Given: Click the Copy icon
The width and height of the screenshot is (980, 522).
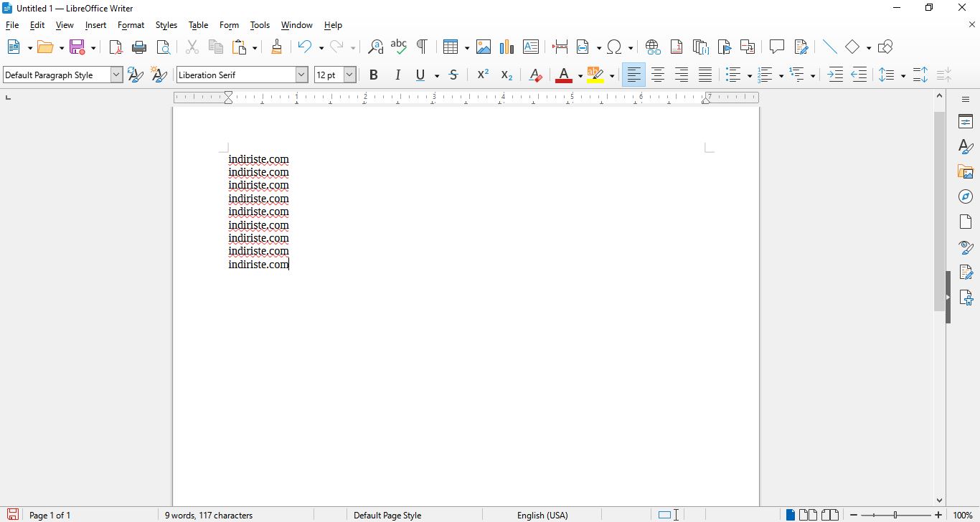Looking at the screenshot, I should 216,47.
